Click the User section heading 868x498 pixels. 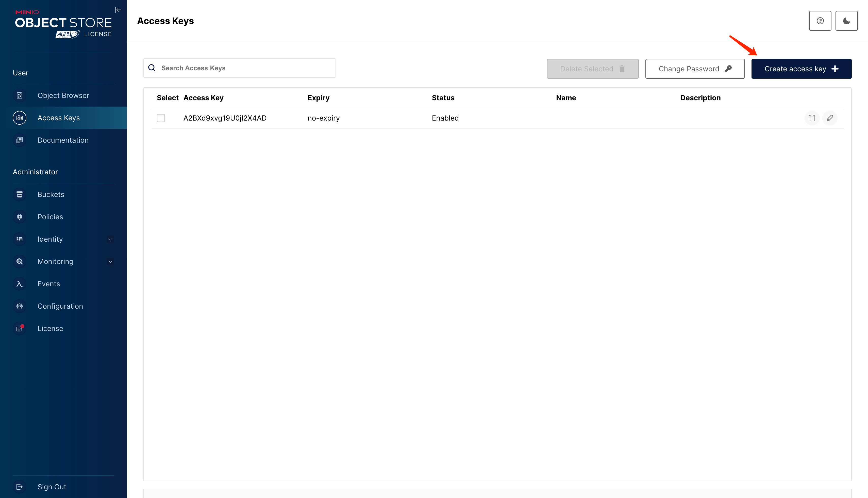pos(21,73)
